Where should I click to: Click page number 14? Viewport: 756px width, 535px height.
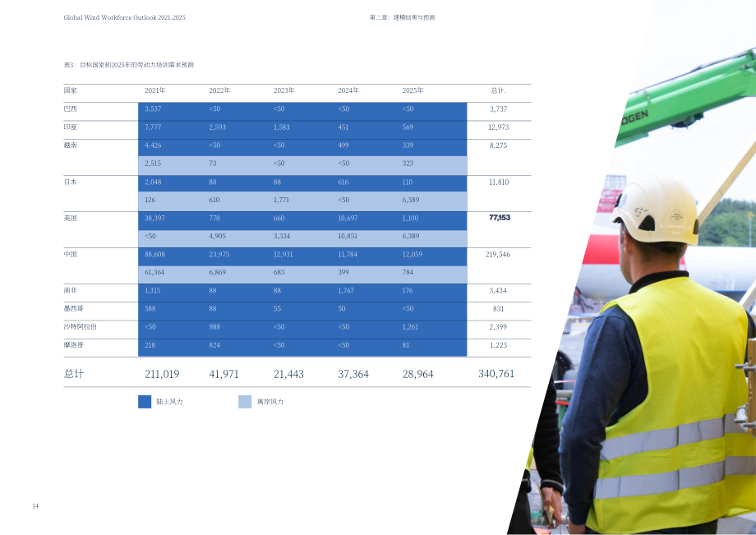coord(35,505)
